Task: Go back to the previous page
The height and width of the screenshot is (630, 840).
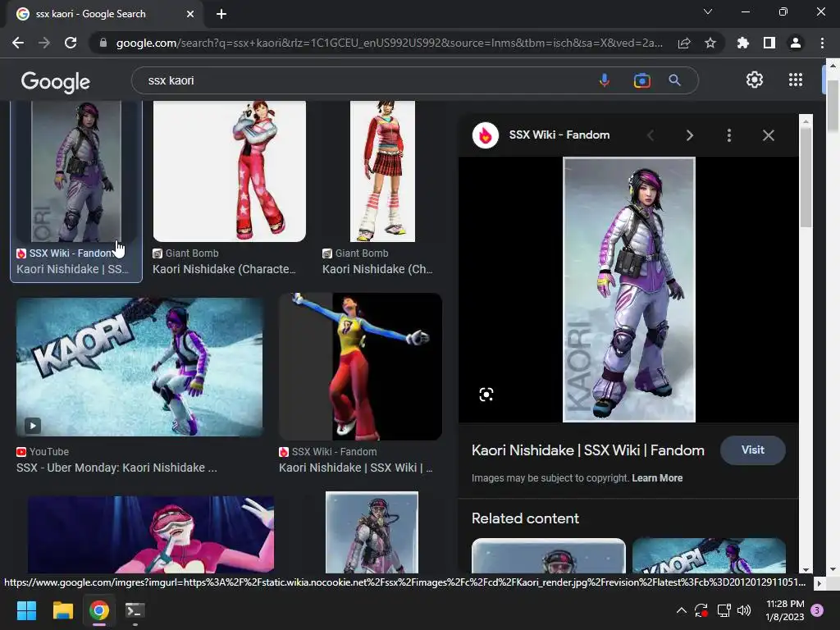Action: pos(18,43)
